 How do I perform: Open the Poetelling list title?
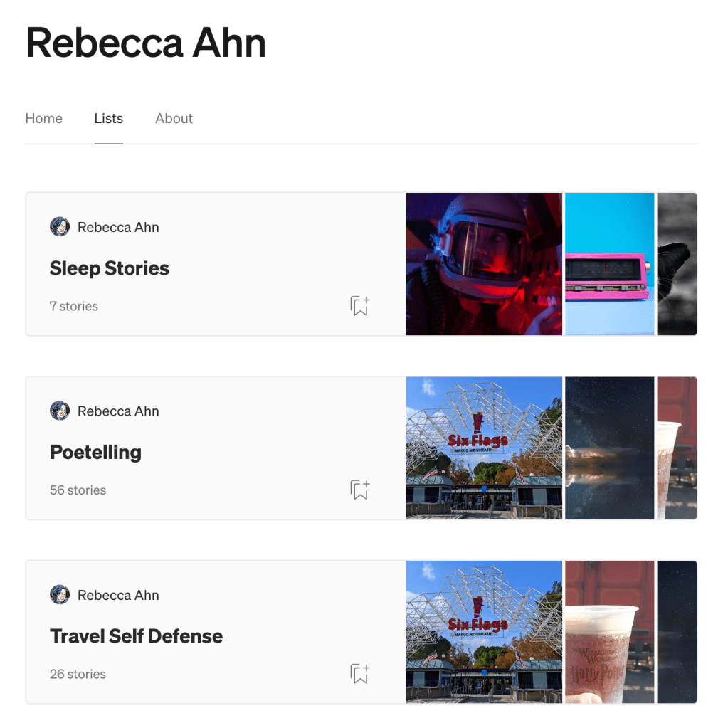tap(95, 452)
